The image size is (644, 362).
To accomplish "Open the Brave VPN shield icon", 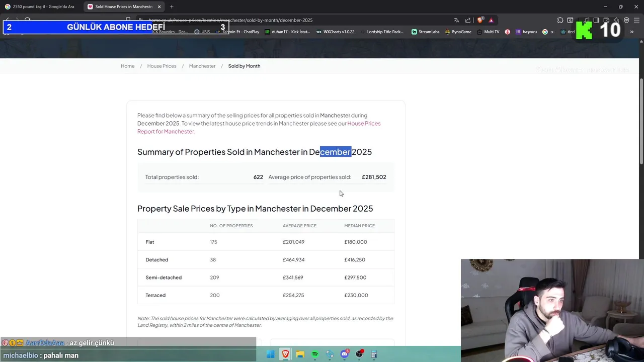I will 626,20.
